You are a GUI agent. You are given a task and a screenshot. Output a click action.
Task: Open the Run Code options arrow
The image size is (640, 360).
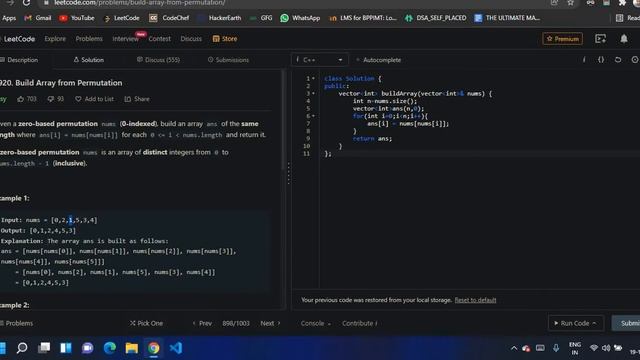coord(594,323)
